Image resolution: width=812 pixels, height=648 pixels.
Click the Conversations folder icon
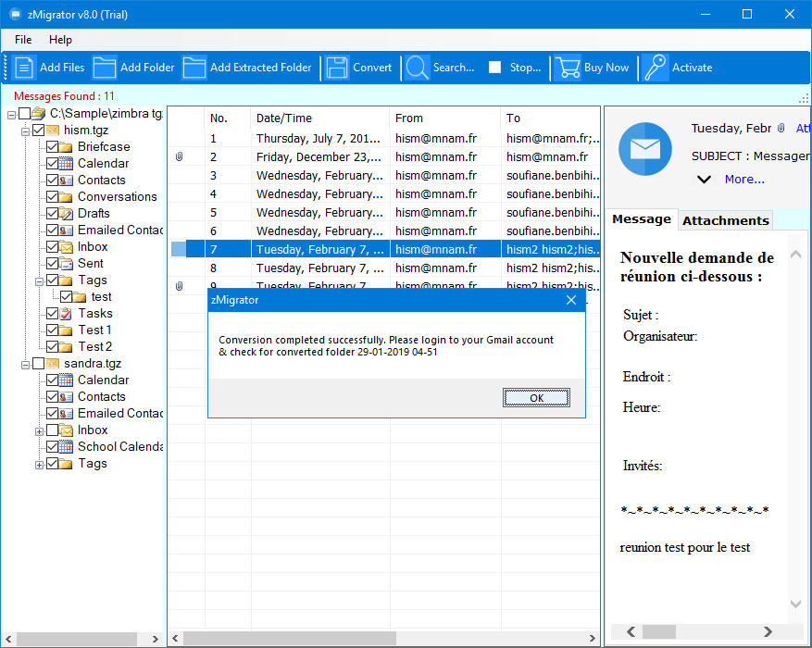[66, 196]
